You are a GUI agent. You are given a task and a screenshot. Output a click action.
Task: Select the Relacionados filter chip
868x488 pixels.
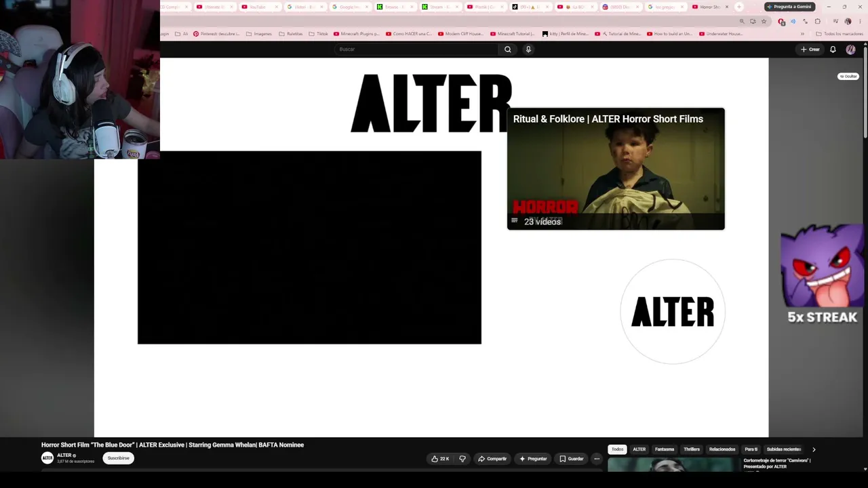722,449
